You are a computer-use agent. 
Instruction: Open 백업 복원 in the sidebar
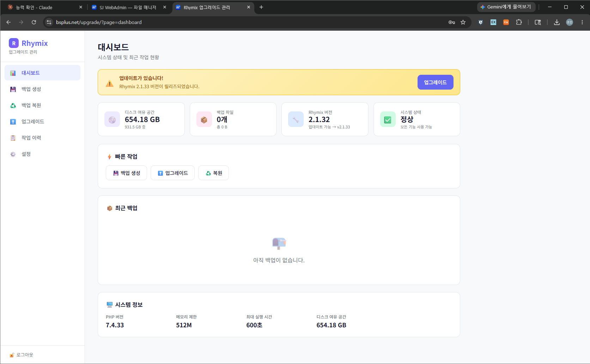(42, 105)
